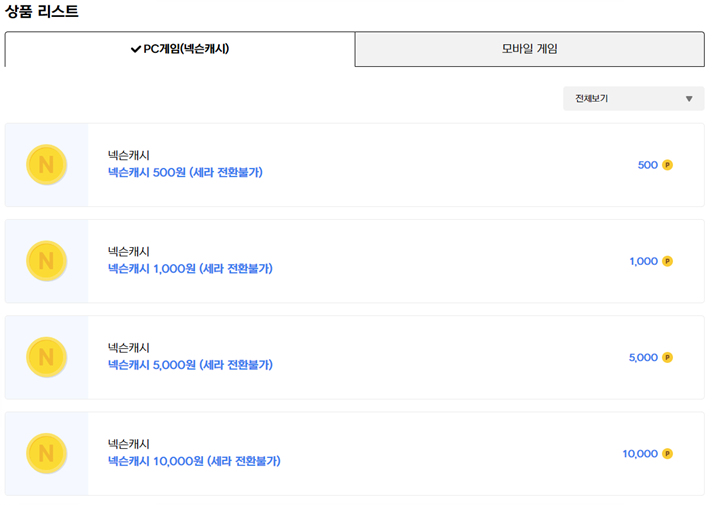Screen dimensions: 720x505
Task: Click the point badge next to 5,000
Action: coord(667,357)
